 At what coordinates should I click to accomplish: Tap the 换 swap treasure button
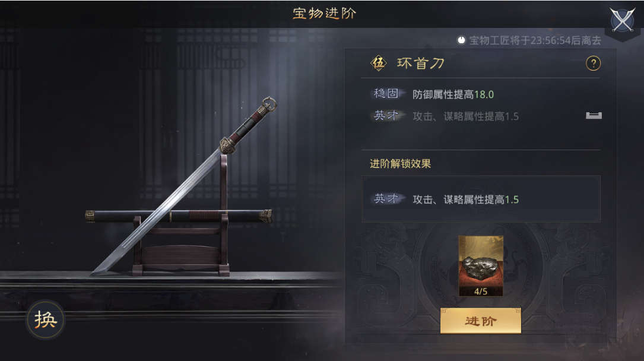pyautogui.click(x=45, y=319)
